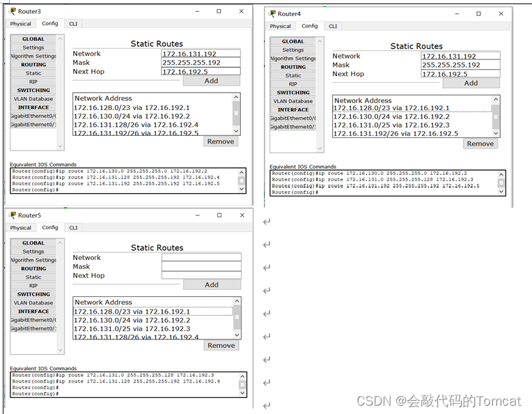Click scroll-up arrow of Router3 route list

click(236, 97)
